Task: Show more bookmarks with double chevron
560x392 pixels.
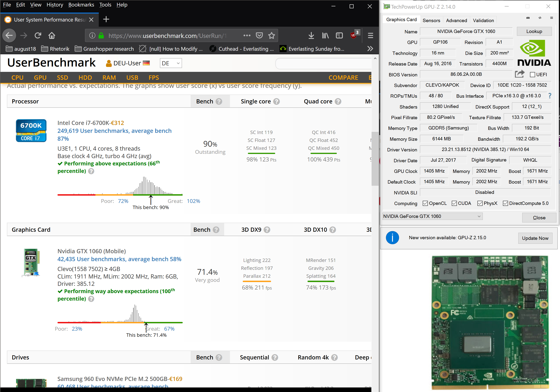Action: (370, 49)
